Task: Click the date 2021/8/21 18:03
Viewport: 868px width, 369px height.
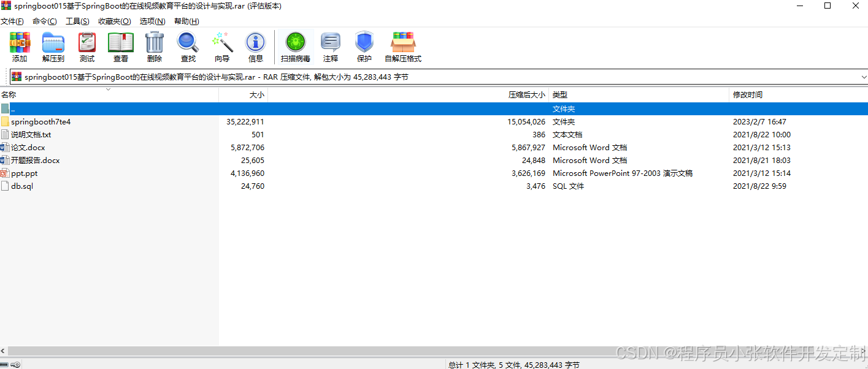Action: 762,160
